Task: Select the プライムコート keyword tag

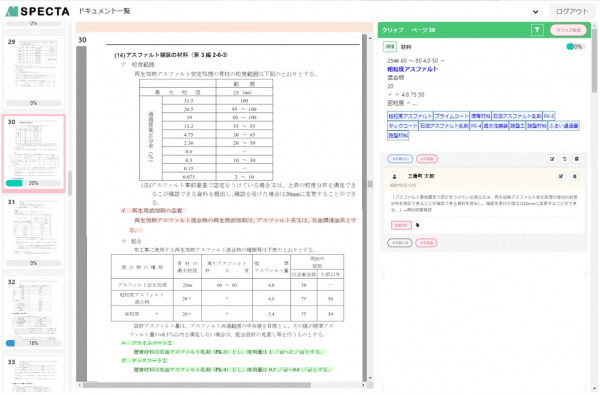Action: point(451,116)
